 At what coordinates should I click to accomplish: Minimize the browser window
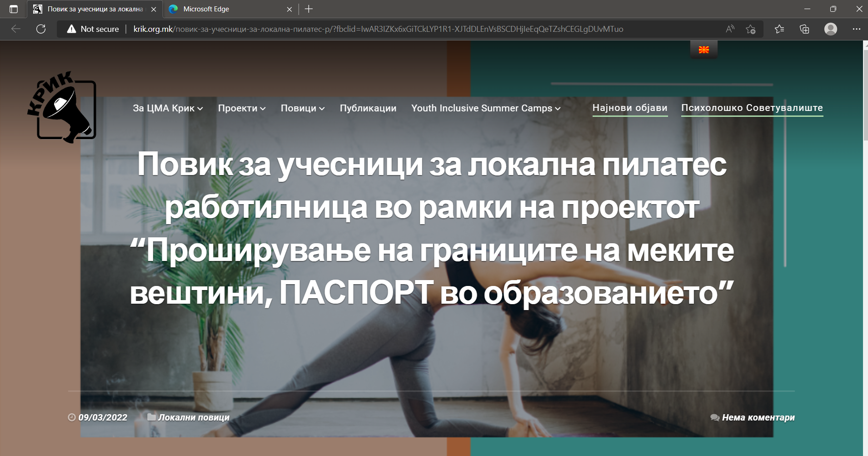coord(807,9)
